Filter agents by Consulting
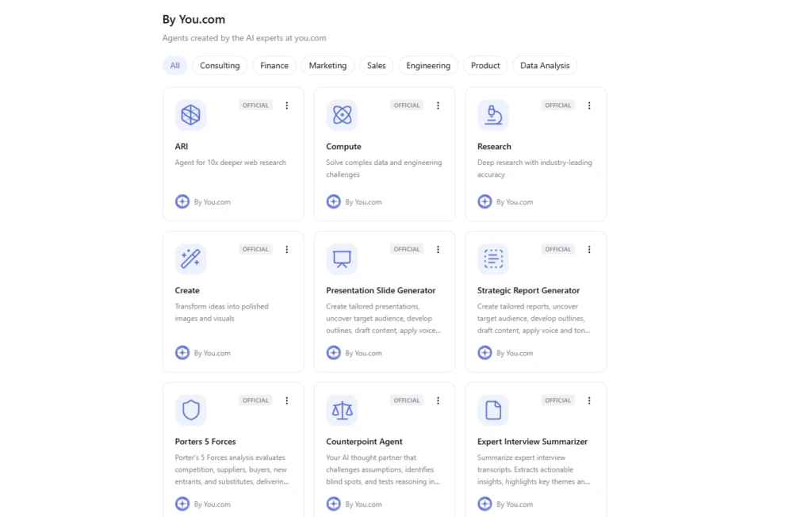 pyautogui.click(x=220, y=66)
